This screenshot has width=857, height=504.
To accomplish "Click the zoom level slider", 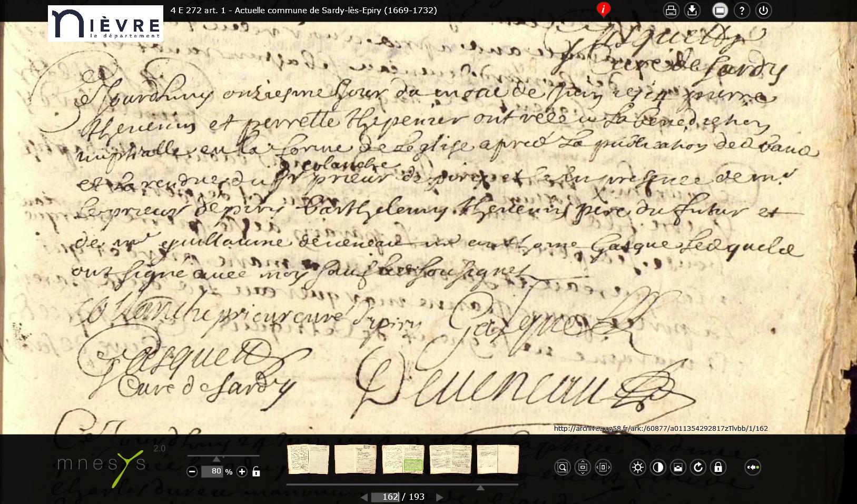I will coord(223,457).
